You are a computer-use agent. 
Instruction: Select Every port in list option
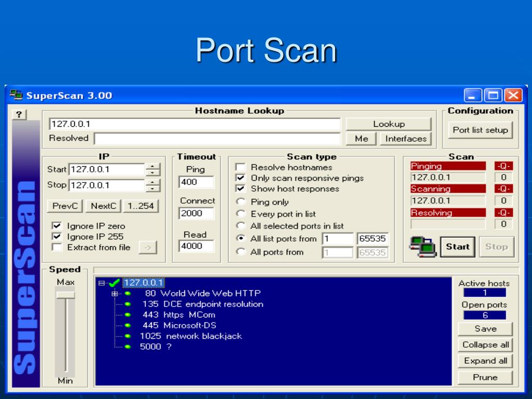[x=241, y=214]
